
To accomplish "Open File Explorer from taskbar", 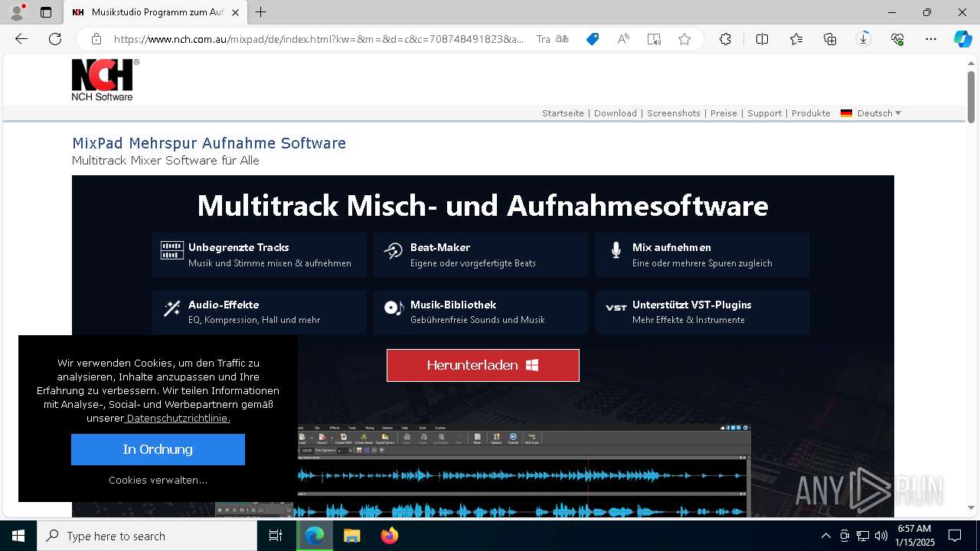I will pyautogui.click(x=352, y=536).
